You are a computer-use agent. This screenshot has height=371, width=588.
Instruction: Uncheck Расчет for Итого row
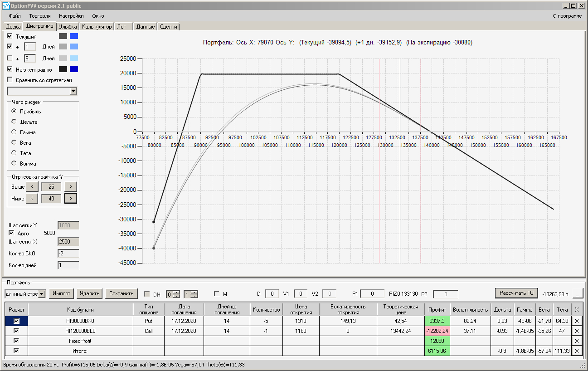[x=17, y=351]
